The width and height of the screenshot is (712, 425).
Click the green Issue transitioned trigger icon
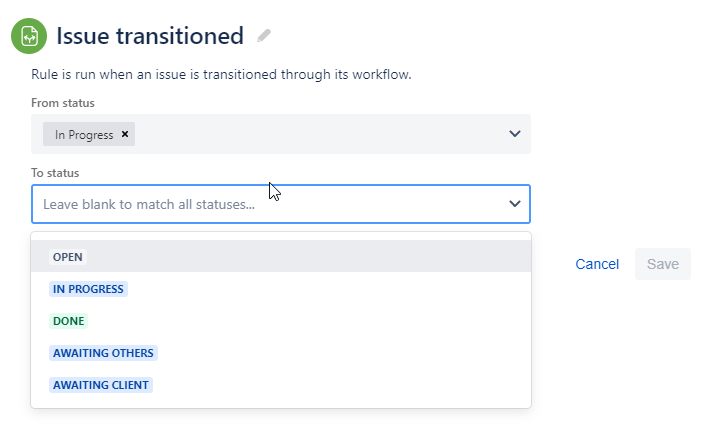(x=29, y=36)
